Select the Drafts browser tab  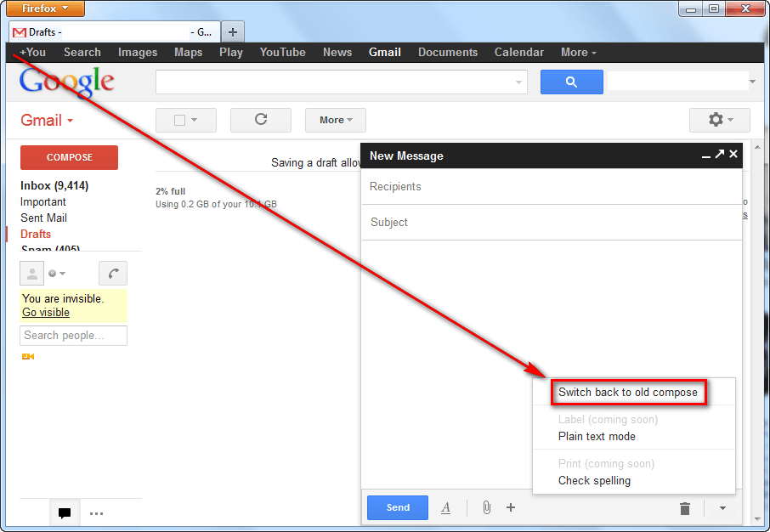point(115,32)
